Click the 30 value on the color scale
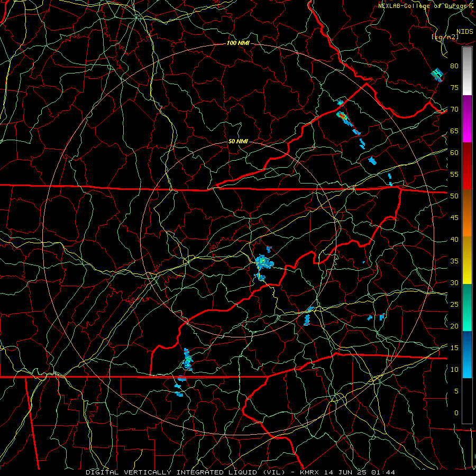 pos(454,282)
